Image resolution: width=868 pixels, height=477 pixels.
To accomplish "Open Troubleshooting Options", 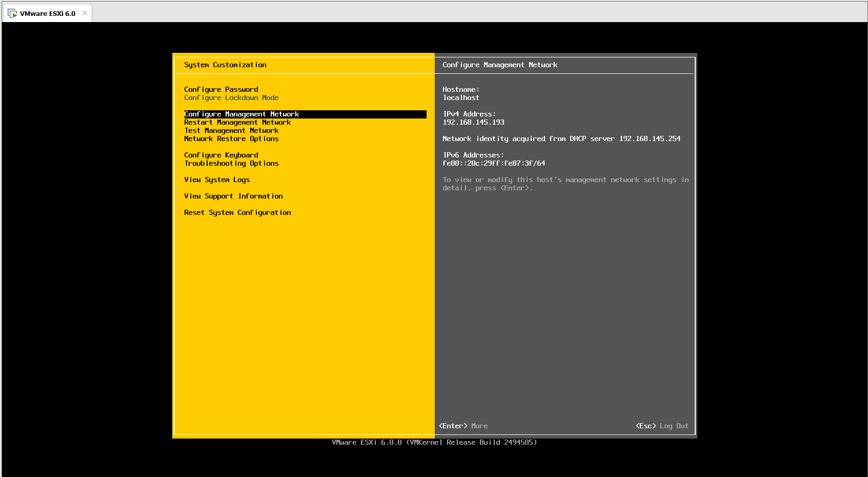I will click(231, 164).
